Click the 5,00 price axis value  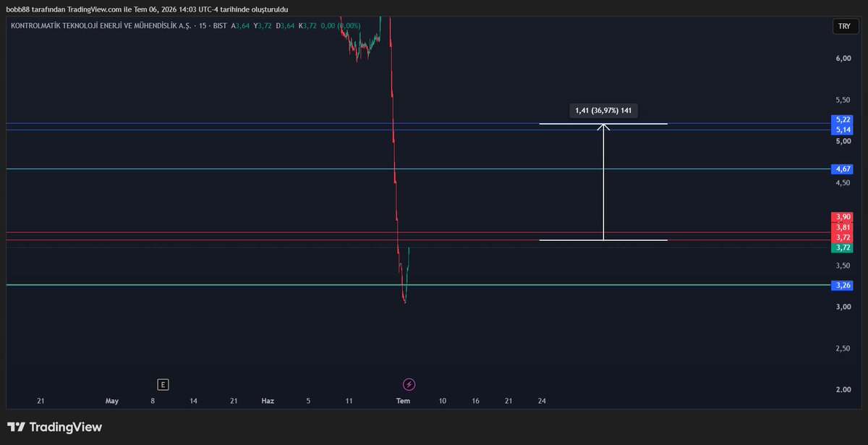(843, 141)
